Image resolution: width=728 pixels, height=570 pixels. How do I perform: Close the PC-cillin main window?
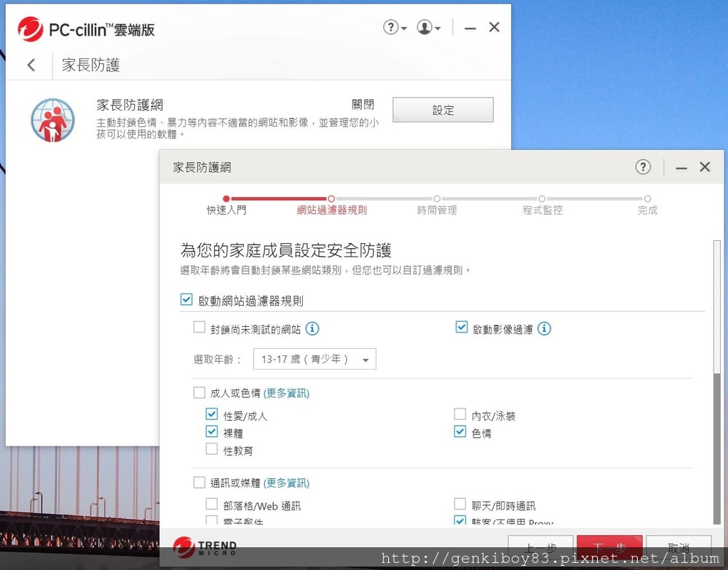tap(494, 28)
